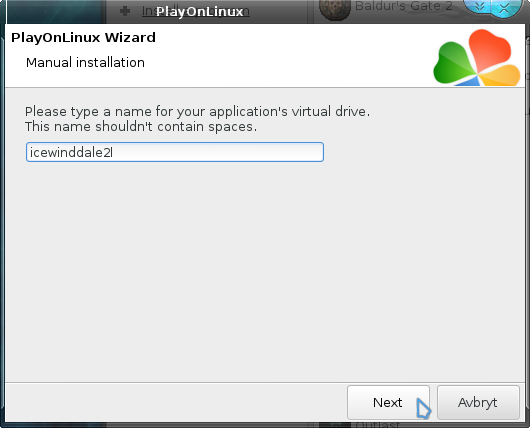Click the Install link in background window

tap(195, 11)
